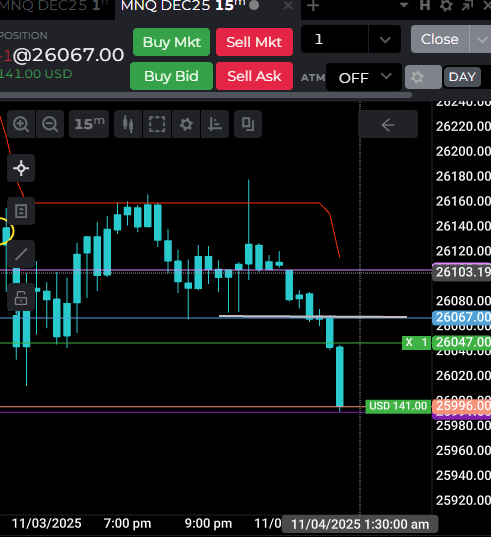491x537 pixels.
Task: Select the crosshair cursor tool
Action: coord(21,168)
